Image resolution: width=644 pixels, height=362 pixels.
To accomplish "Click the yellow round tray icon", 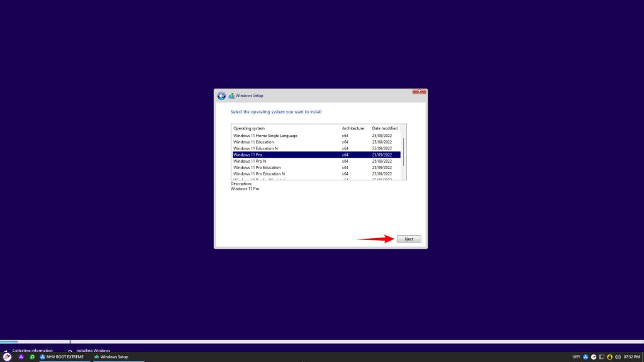I will [609, 357].
